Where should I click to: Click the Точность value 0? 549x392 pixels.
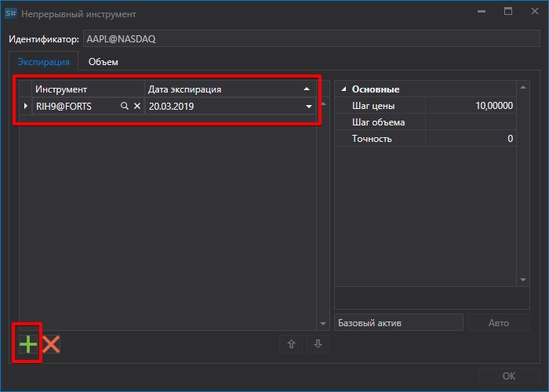point(471,139)
